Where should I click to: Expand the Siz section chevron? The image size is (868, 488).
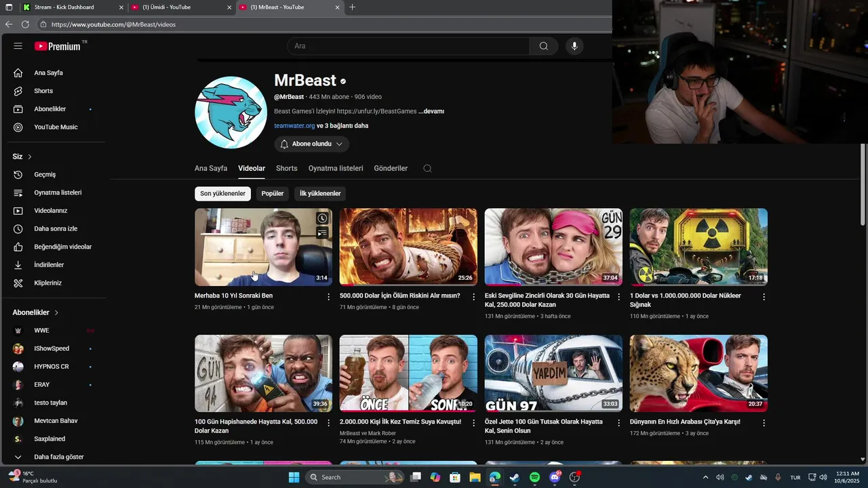pos(30,157)
